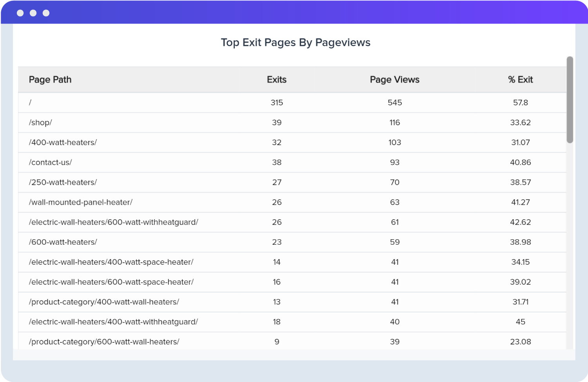Click the % Exit value 23.08
Screen dimensions: 588x382
[521, 342]
